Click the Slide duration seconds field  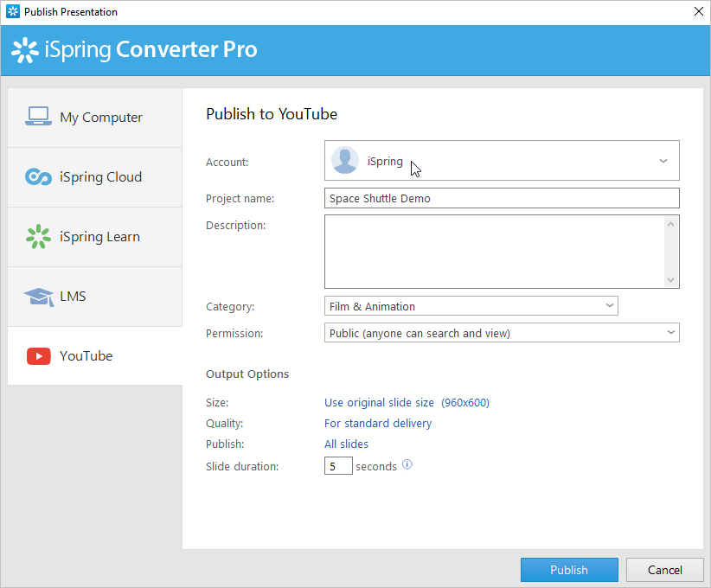tap(338, 466)
